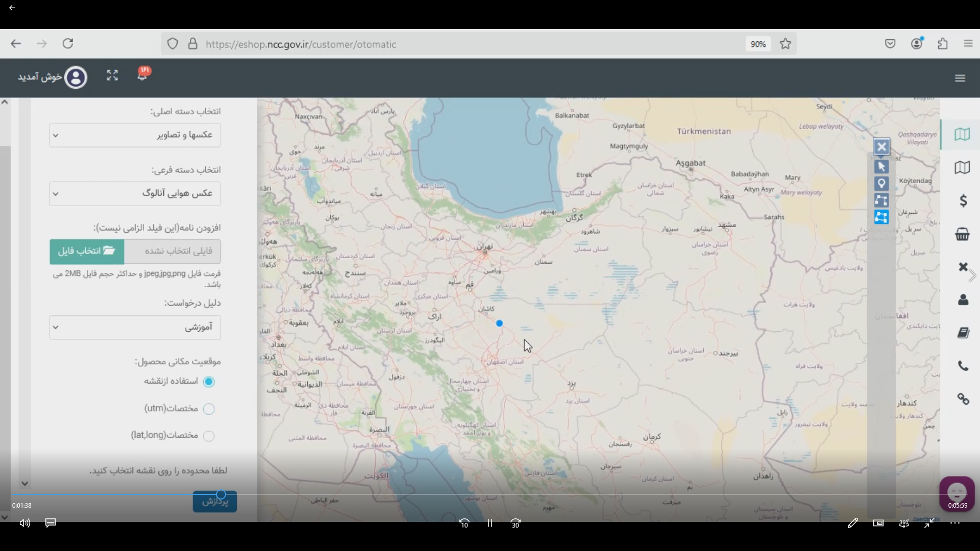Open video captions menu
The height and width of the screenshot is (551, 980).
click(51, 523)
